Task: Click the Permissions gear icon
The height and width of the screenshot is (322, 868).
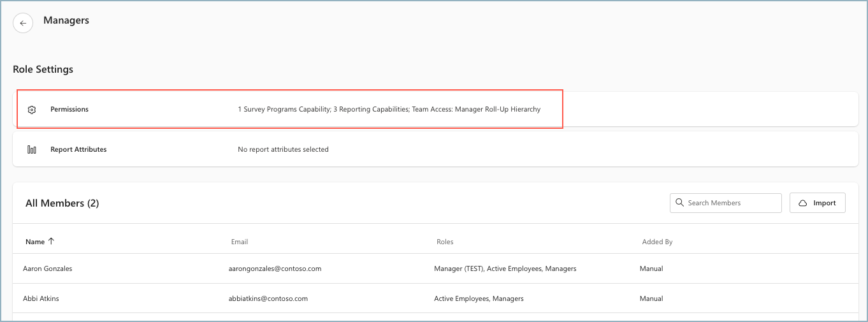Action: (32, 110)
